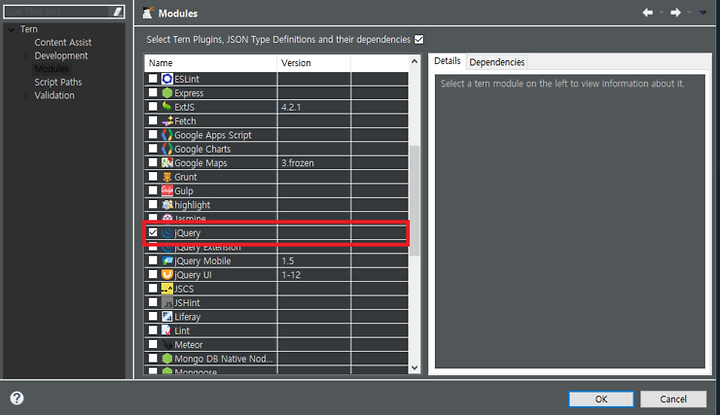Clear the filter text field icon
Screen dimensions: 720x415
(118, 11)
